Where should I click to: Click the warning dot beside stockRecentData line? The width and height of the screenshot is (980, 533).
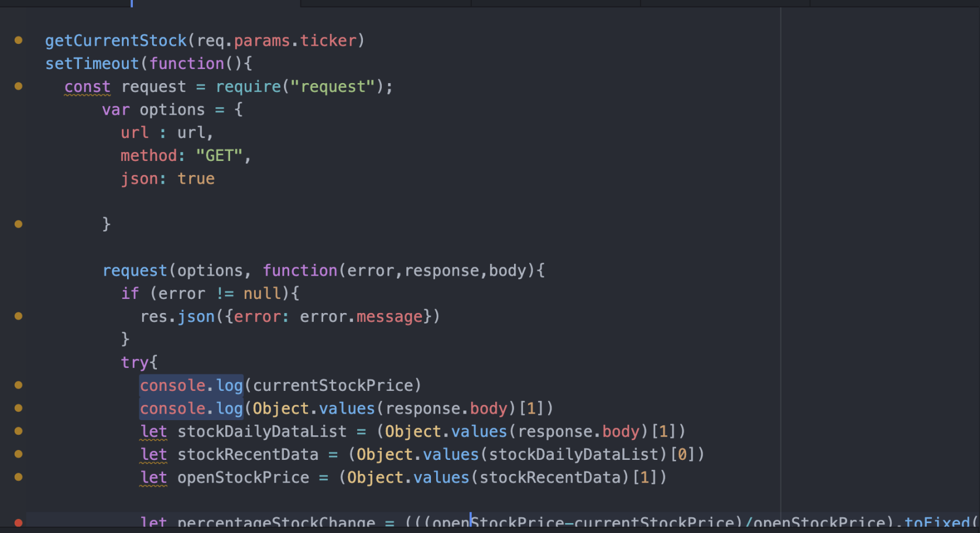point(19,454)
